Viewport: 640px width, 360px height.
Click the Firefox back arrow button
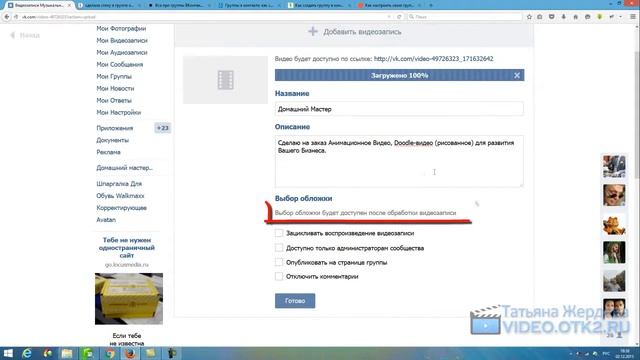pyautogui.click(x=7, y=17)
